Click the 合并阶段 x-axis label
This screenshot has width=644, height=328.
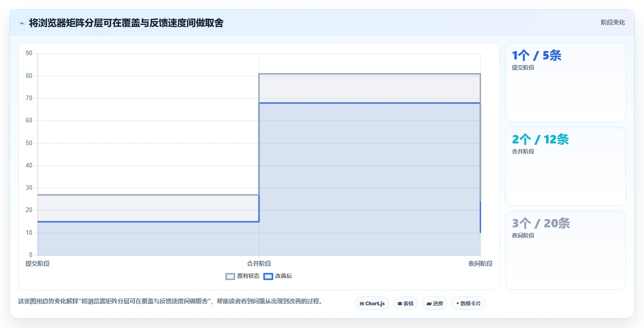[x=259, y=264]
